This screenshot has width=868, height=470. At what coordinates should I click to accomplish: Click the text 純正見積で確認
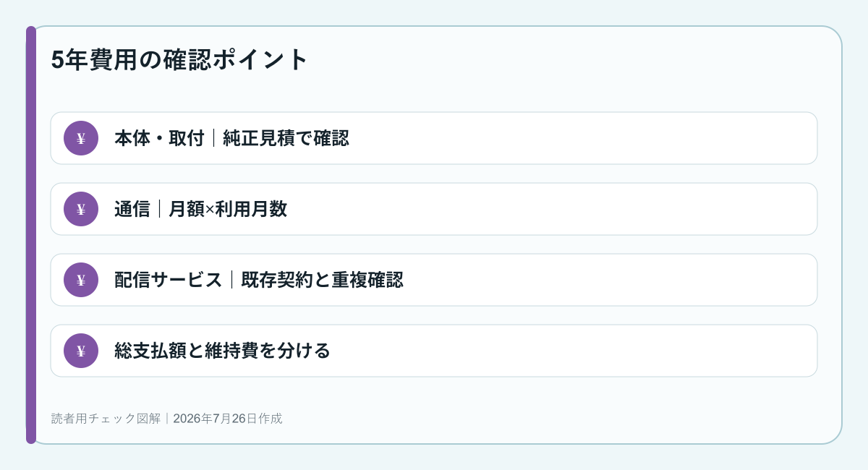(286, 138)
